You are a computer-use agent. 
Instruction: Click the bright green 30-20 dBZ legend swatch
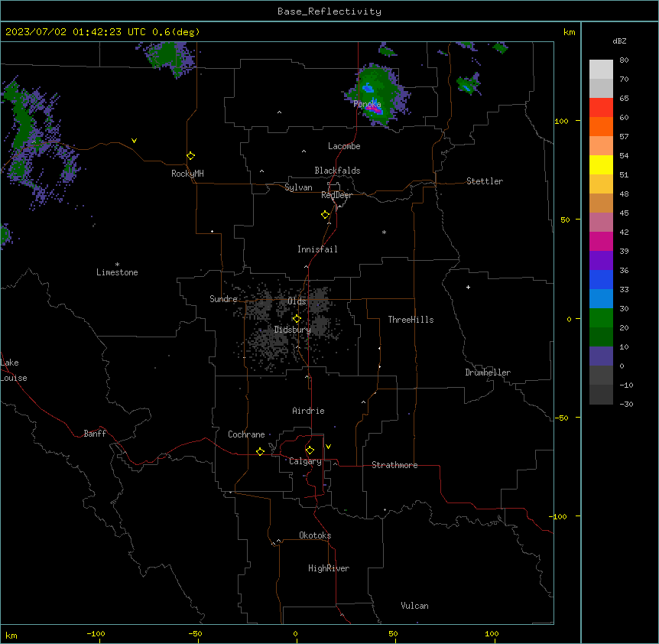601,318
